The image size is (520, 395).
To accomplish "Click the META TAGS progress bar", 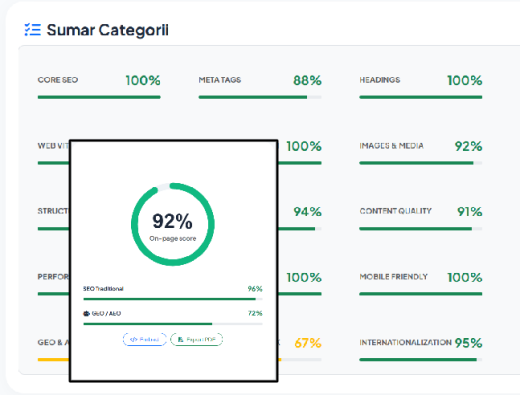I will [x=260, y=97].
